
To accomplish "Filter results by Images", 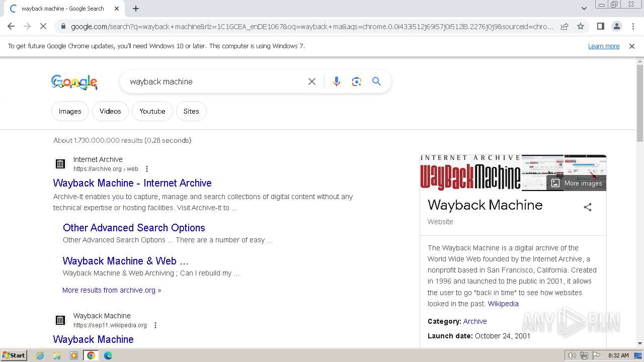I will point(70,111).
